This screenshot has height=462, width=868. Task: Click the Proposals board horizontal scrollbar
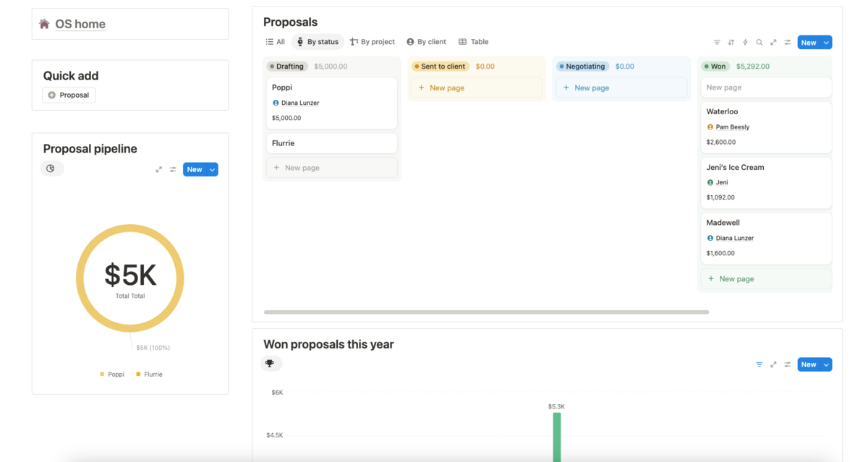point(486,312)
